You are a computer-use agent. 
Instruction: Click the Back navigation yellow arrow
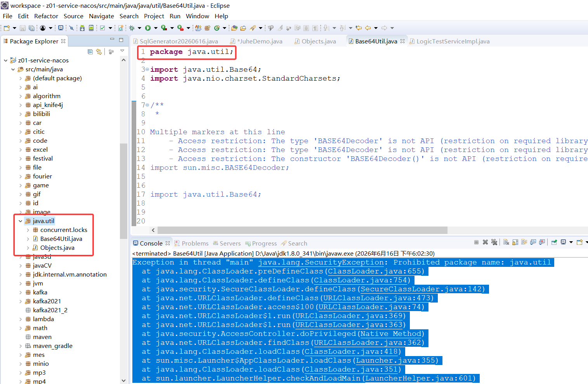tap(368, 28)
